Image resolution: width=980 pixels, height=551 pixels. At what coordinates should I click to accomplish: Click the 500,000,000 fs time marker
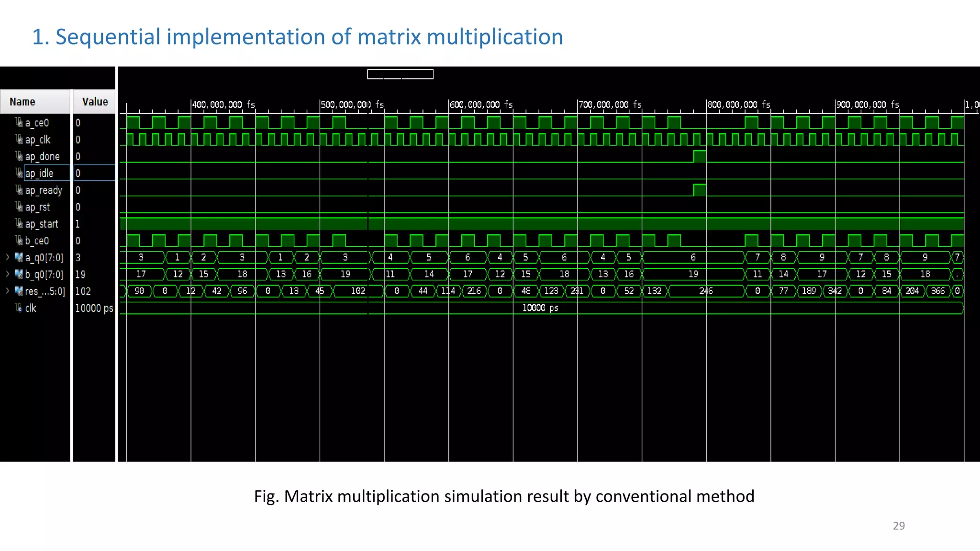click(352, 104)
